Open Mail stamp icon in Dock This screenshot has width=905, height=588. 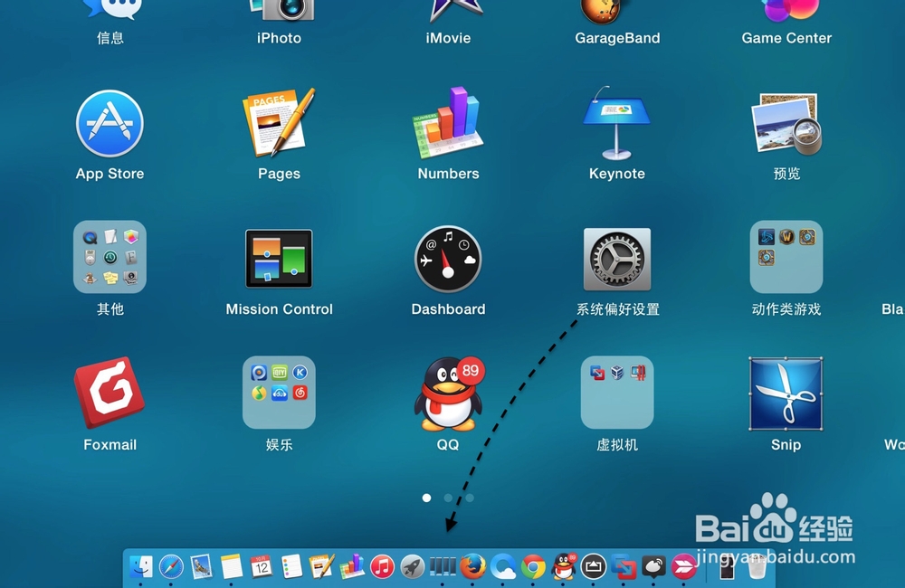point(202,566)
